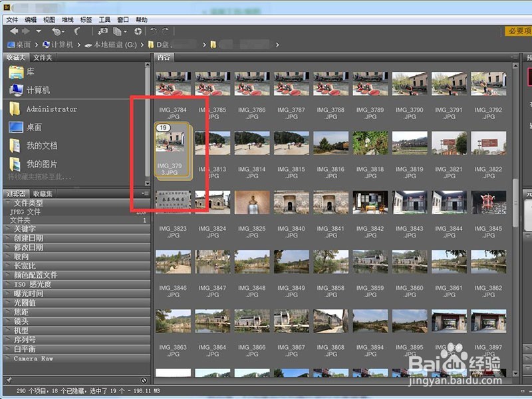Open the 文件 menu
532x399 pixels.
[x=12, y=20]
